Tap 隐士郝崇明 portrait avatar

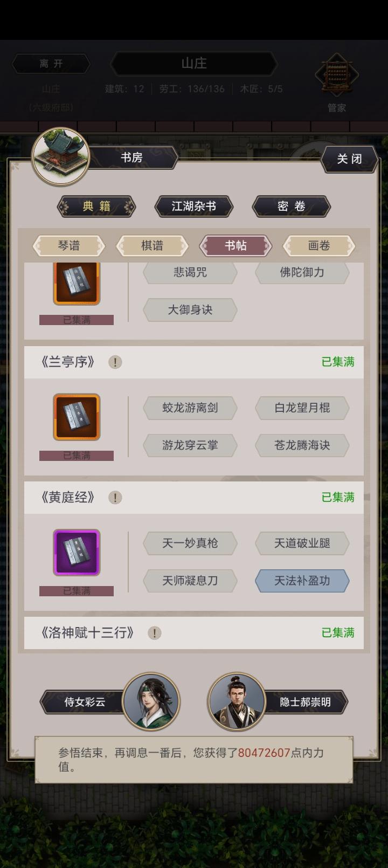pos(237,701)
